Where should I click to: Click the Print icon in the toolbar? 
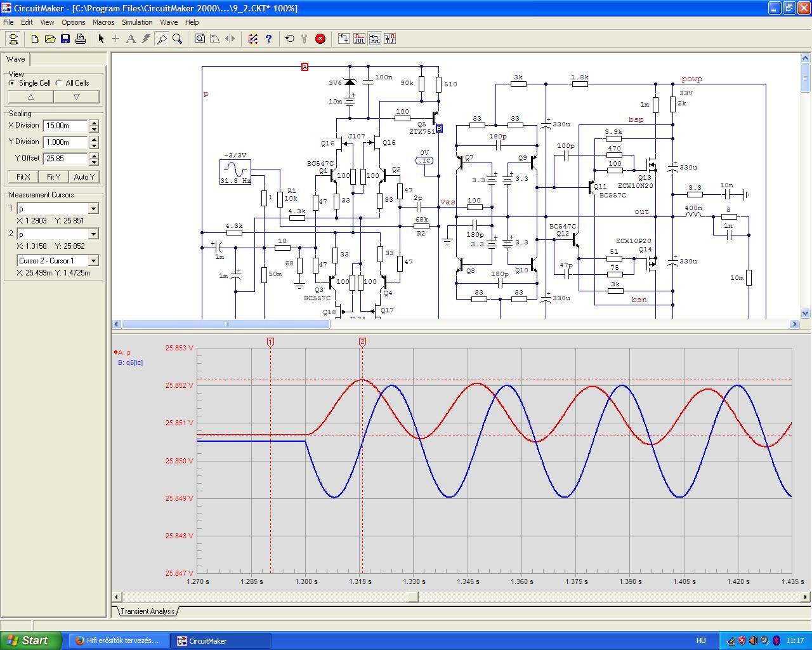81,39
